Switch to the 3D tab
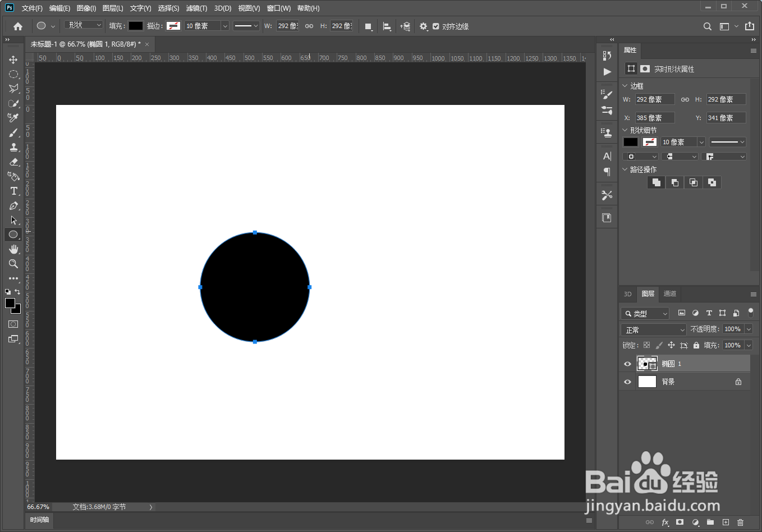Screen dimensions: 762x532 627,294
